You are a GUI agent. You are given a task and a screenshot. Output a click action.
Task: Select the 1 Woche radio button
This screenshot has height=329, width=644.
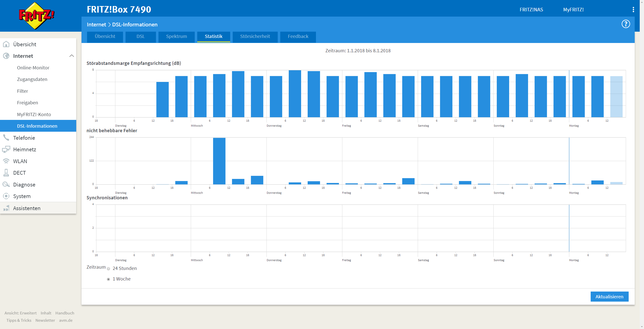tap(108, 279)
